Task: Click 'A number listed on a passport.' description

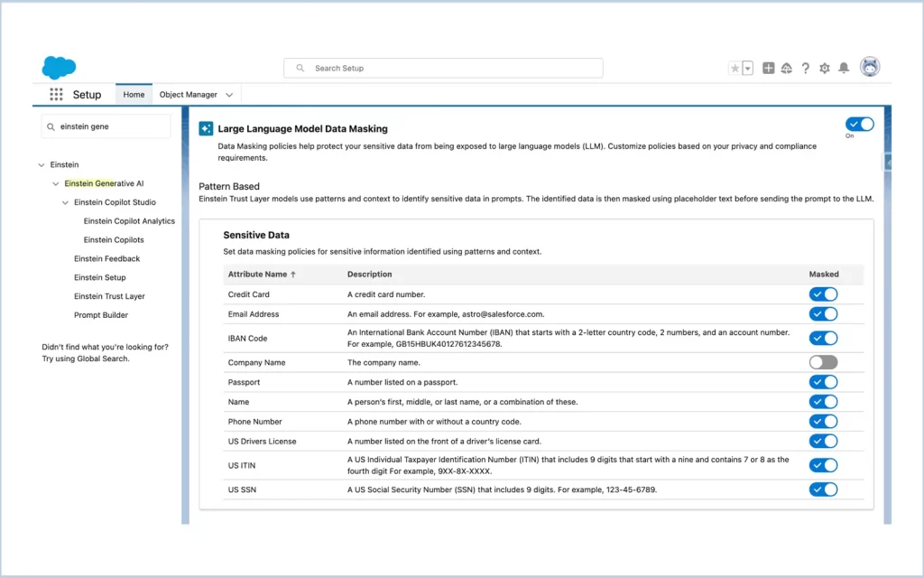Action: (x=402, y=382)
